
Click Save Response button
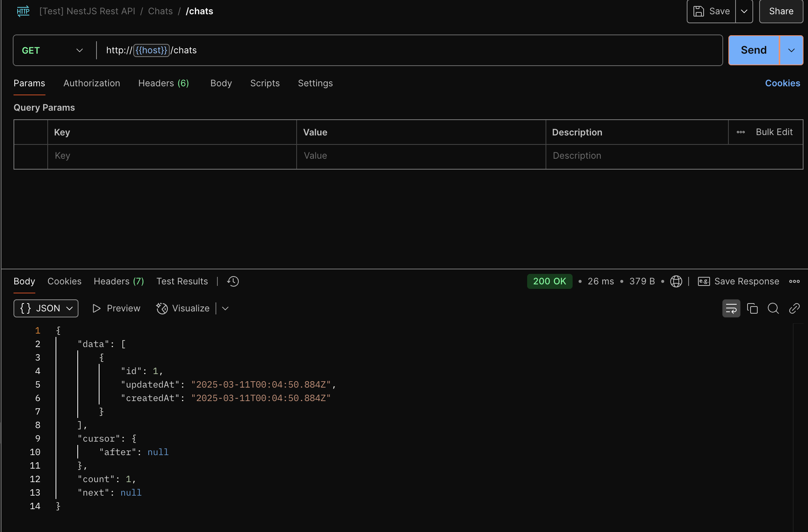click(739, 281)
